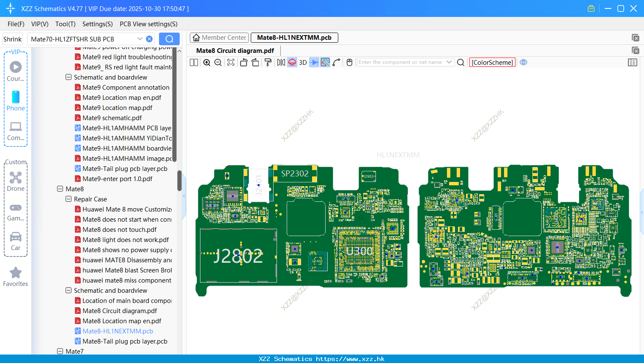The width and height of the screenshot is (644, 363).
Task: Open the Member Center tab
Action: (x=219, y=38)
